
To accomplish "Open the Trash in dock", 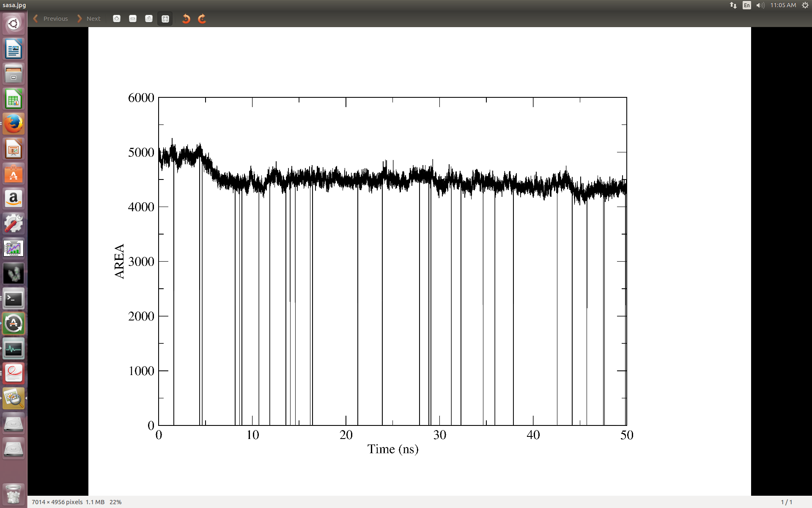I will [x=14, y=494].
